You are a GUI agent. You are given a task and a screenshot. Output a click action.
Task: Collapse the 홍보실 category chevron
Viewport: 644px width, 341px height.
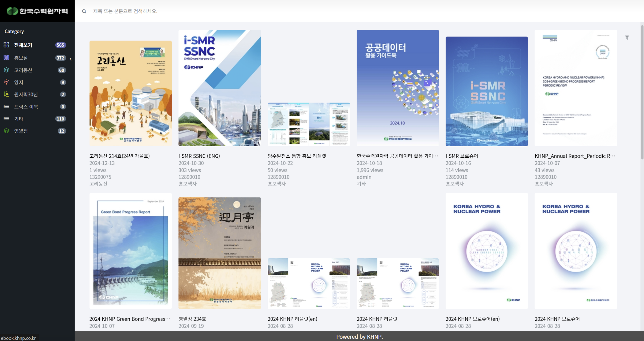(71, 59)
